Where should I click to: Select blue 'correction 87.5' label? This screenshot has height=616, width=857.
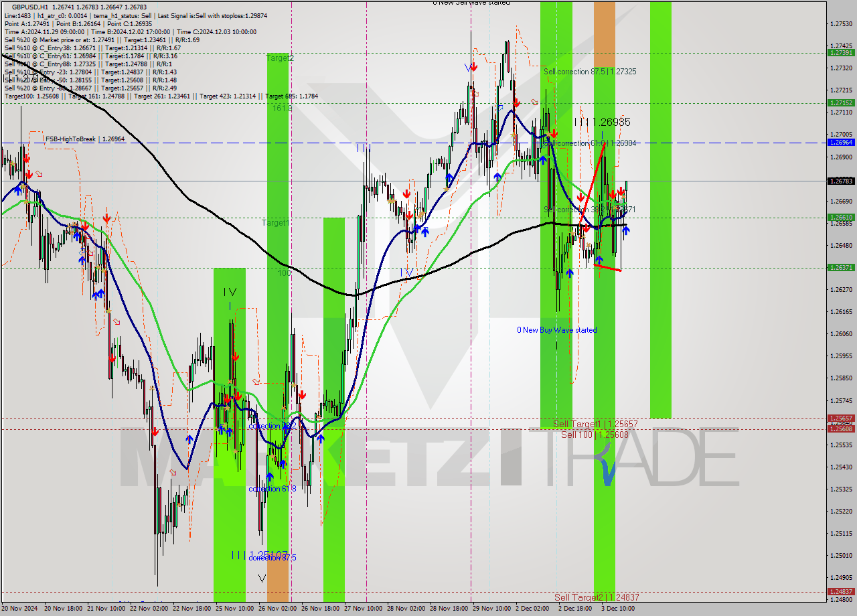(272, 557)
